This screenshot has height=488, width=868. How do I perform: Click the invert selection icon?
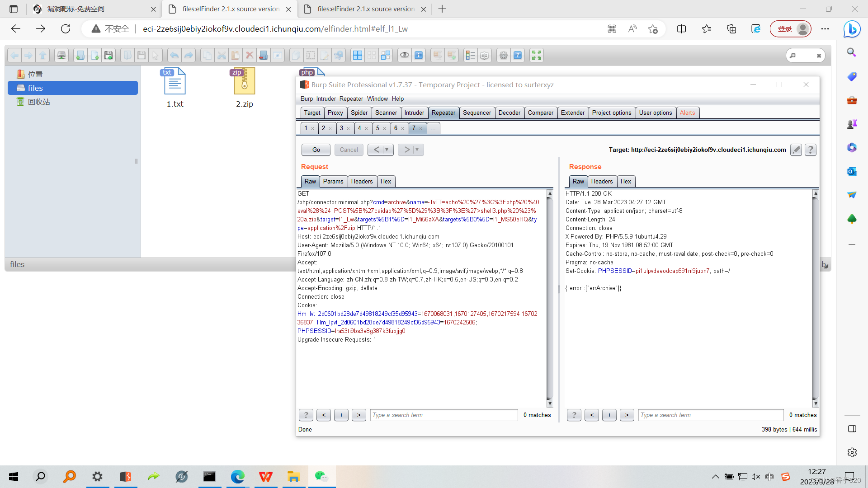(x=386, y=55)
